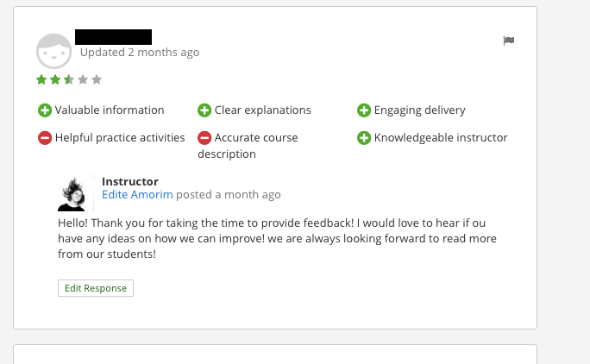Click the first green rating star
Viewport: 590px width, 364px height.
[x=41, y=80]
